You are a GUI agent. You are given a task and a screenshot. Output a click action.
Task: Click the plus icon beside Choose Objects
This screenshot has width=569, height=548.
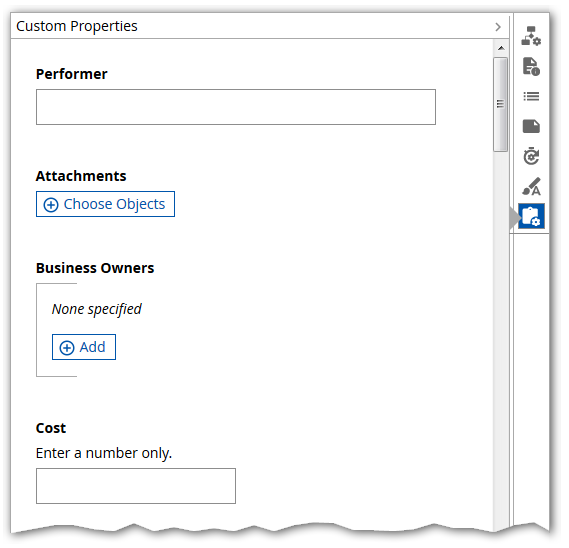pyautogui.click(x=51, y=205)
